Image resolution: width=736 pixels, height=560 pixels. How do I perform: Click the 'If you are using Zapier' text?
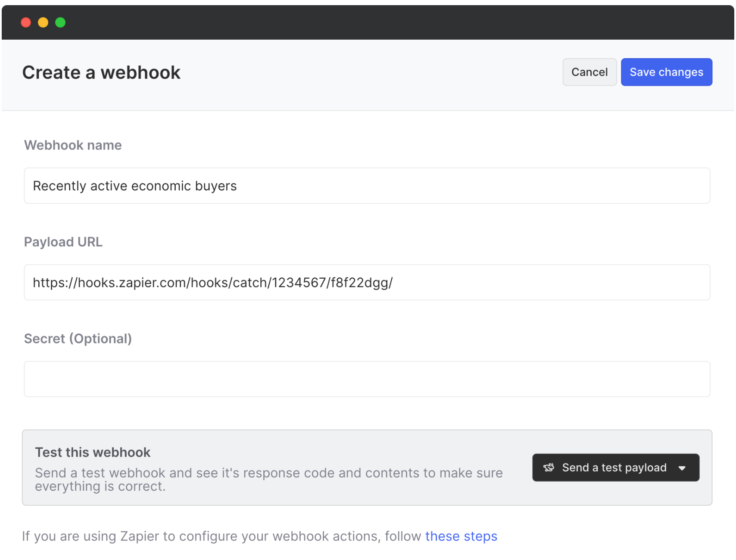(x=222, y=536)
